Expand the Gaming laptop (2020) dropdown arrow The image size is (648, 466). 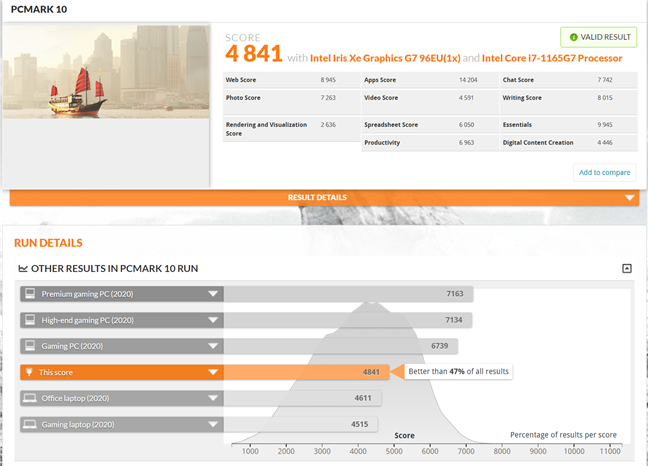click(x=213, y=424)
